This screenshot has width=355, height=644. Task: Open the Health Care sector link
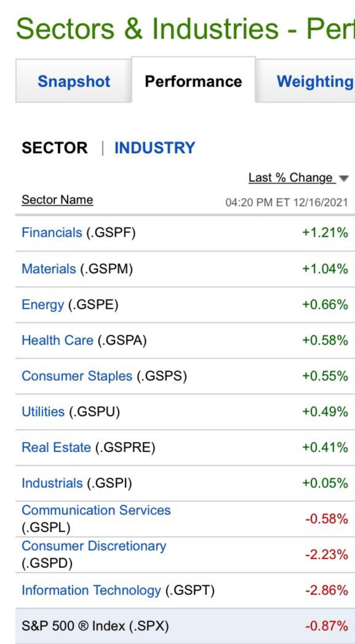[58, 340]
